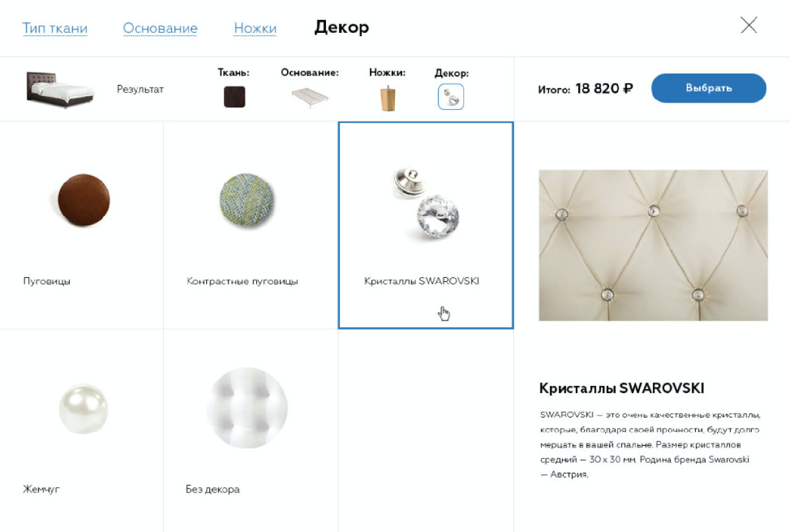Confirm with the Выбрать button
The height and width of the screenshot is (532, 790).
click(709, 88)
